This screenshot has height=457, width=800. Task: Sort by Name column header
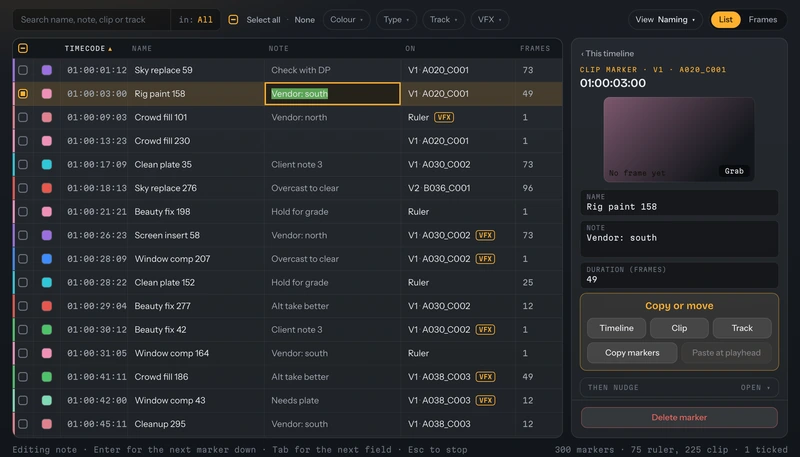point(142,48)
